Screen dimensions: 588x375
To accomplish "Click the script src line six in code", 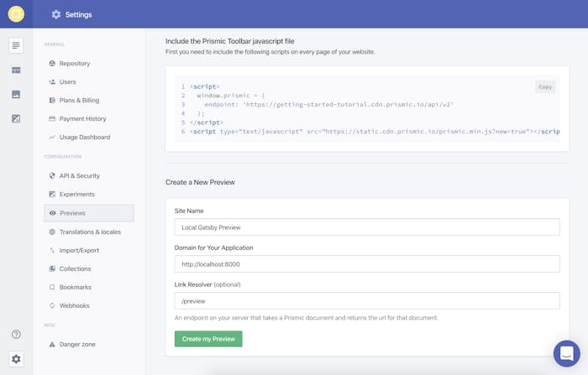I will (375, 132).
